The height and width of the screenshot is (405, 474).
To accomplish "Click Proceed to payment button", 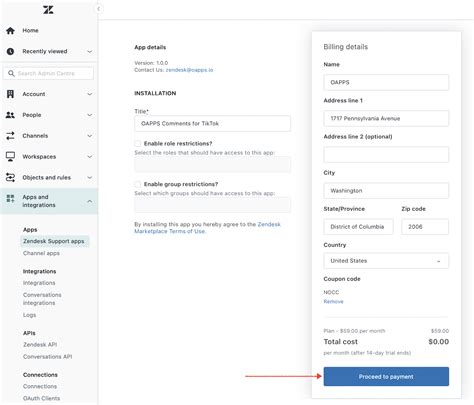I will (x=386, y=377).
